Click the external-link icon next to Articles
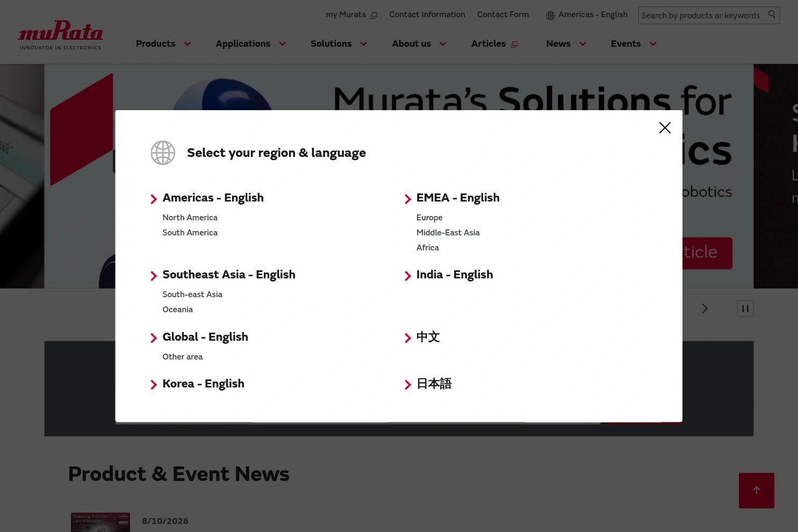Viewport: 798px width, 532px height. [514, 45]
